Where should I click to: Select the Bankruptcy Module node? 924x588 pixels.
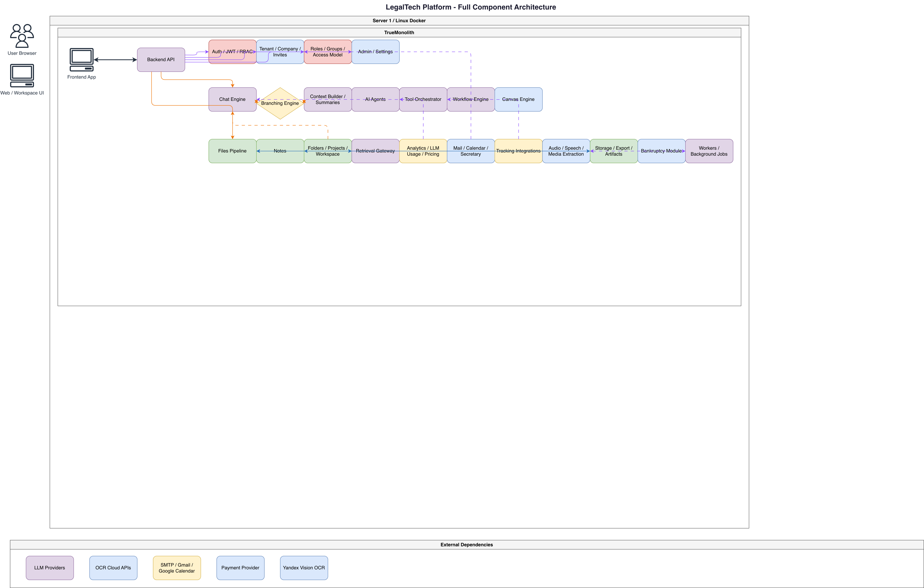(662, 151)
